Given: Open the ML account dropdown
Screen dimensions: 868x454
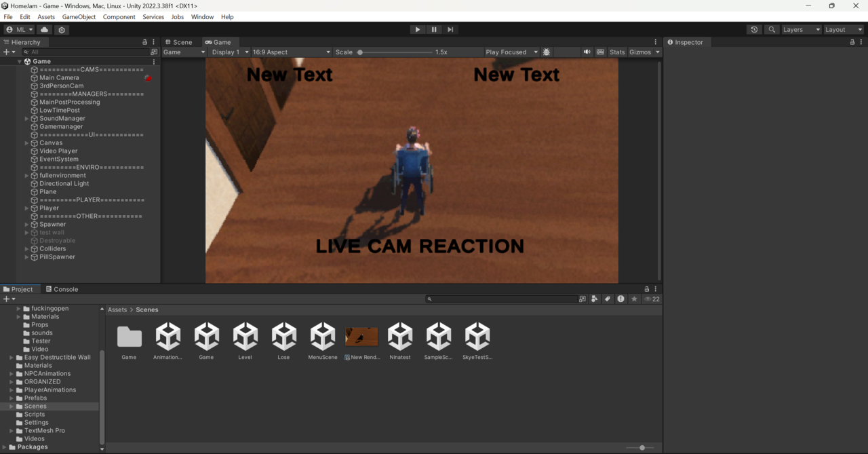Looking at the screenshot, I should [19, 30].
